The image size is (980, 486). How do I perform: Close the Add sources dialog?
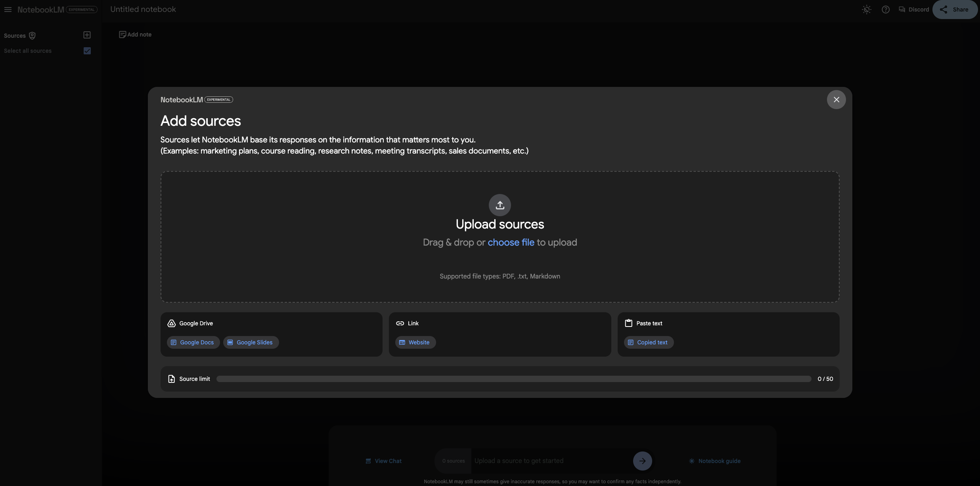836,100
